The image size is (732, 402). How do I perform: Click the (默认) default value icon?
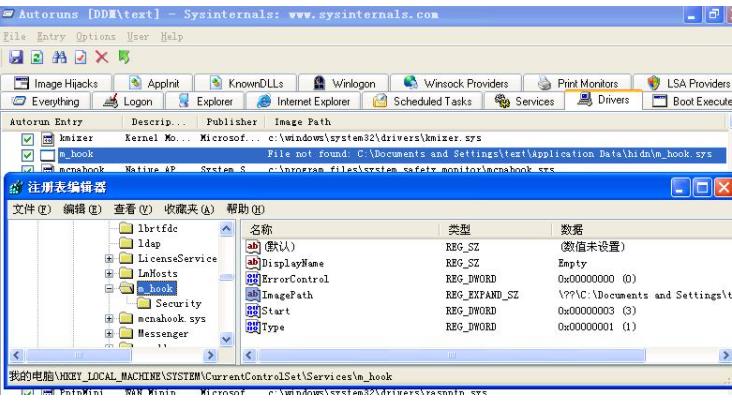click(253, 247)
